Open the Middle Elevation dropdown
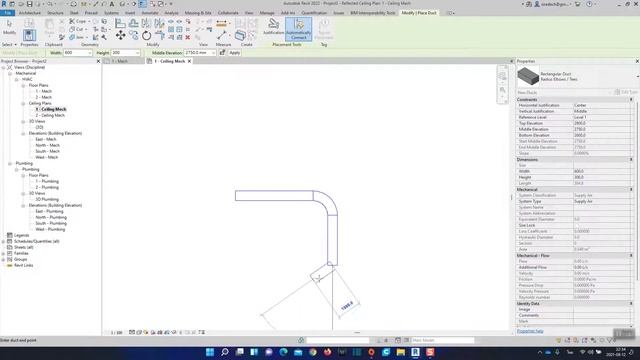This screenshot has height=360, width=640. point(213,53)
